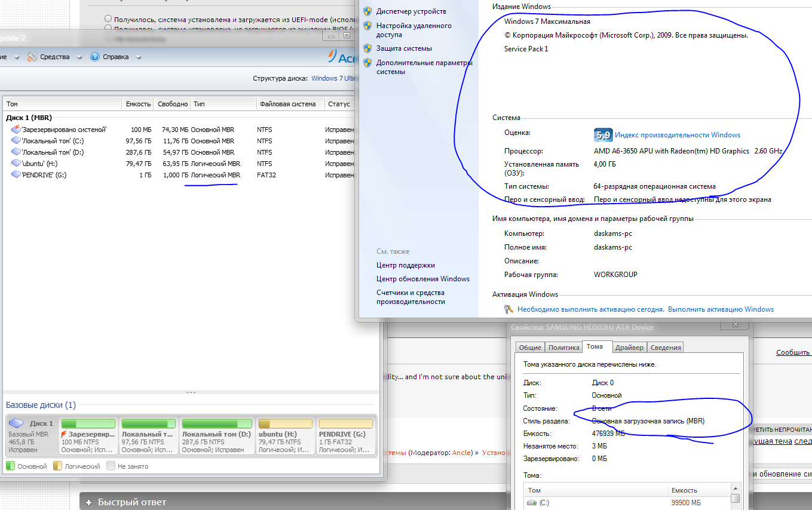Select Локальный т... 97,56 ГБ partition block
Image resolution: width=812 pixels, height=510 pixels.
pos(148,436)
